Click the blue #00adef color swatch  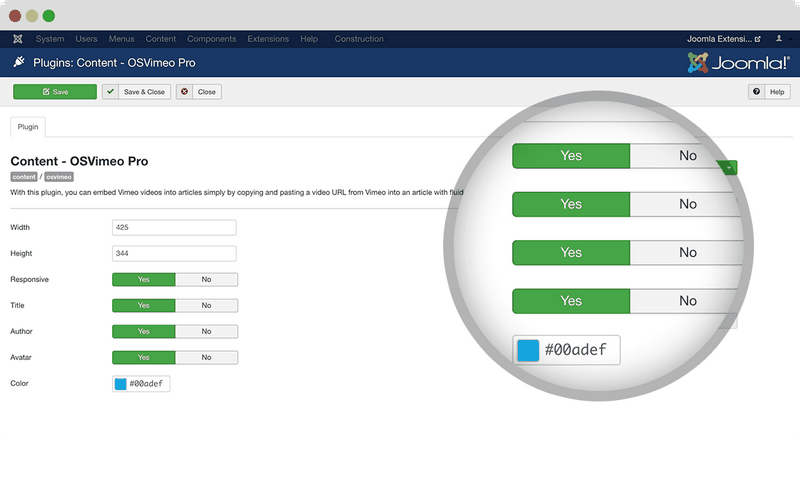point(121,383)
